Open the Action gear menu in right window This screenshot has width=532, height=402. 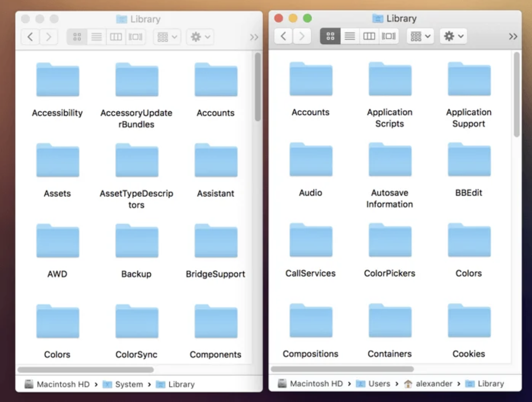[x=453, y=36]
